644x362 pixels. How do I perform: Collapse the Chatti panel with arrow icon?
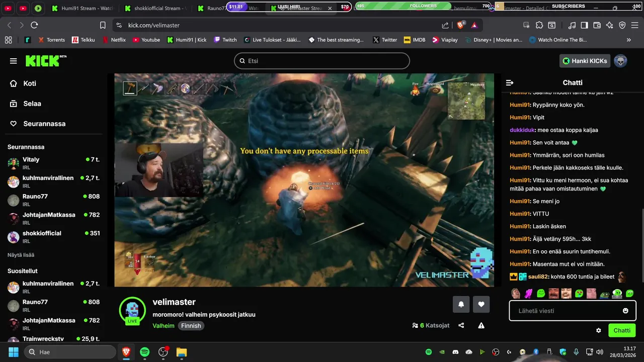click(x=510, y=82)
